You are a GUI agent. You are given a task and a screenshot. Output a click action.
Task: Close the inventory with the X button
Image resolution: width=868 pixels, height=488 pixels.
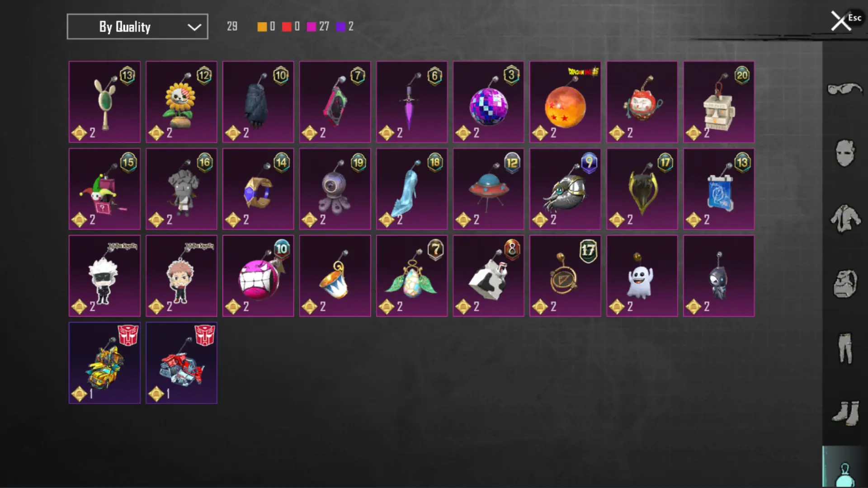pos(840,21)
